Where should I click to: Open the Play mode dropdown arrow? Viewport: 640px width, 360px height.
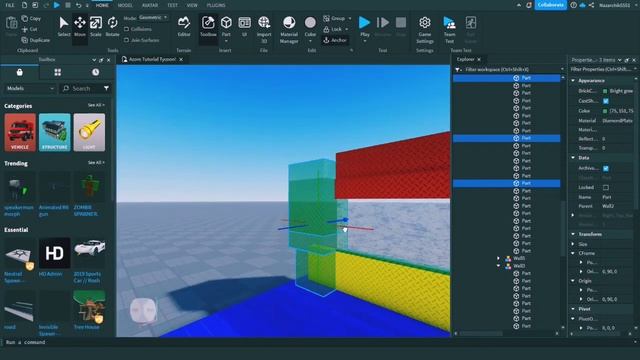364,41
